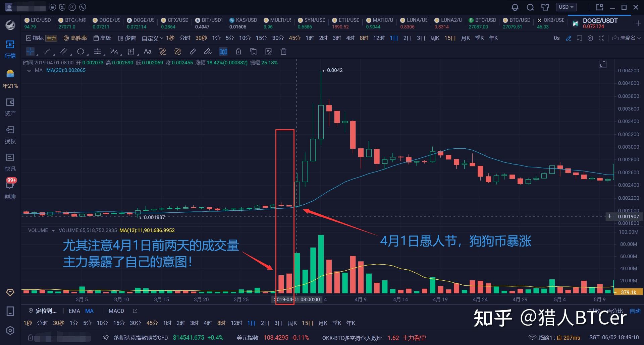Collapse the MA indicator chevron
This screenshot has height=345, width=644.
click(x=29, y=70)
